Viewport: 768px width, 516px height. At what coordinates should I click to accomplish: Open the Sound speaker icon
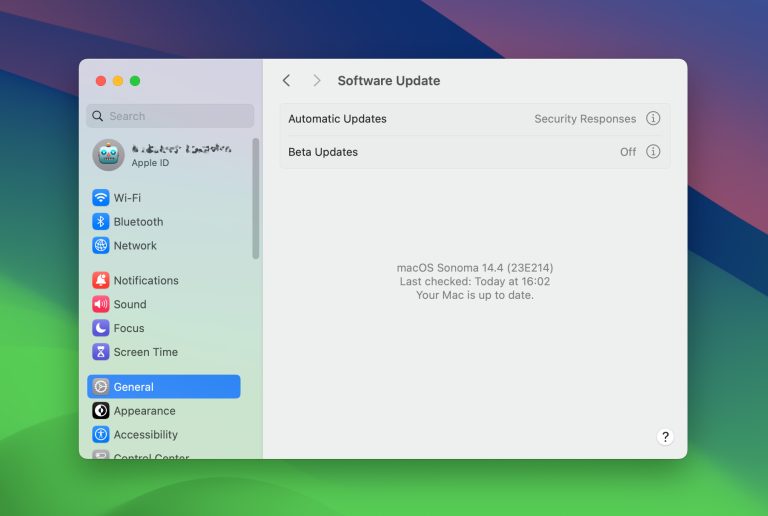[x=101, y=305]
